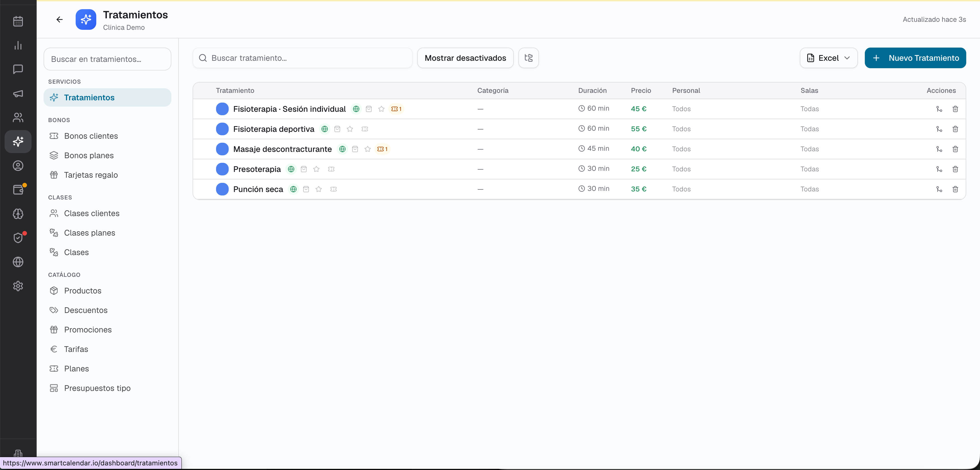Click the branch action icon for Masaje descontracturante
The width and height of the screenshot is (980, 470).
click(x=939, y=149)
